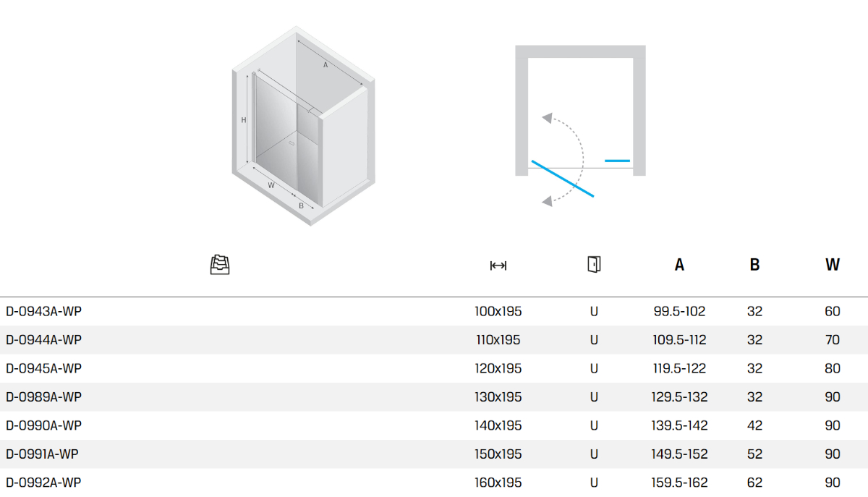Click the column W header
Screen dimensions: 868x497
click(832, 265)
